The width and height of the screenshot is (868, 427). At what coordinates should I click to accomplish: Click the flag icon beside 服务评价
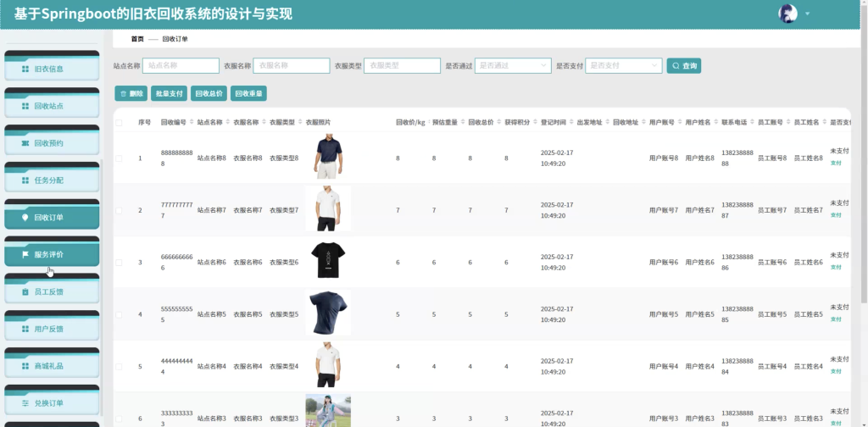(x=25, y=254)
